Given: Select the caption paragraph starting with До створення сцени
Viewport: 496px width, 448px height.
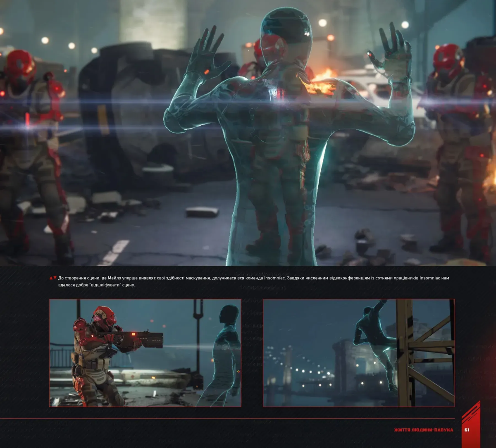Looking at the screenshot, I should click(248, 281).
